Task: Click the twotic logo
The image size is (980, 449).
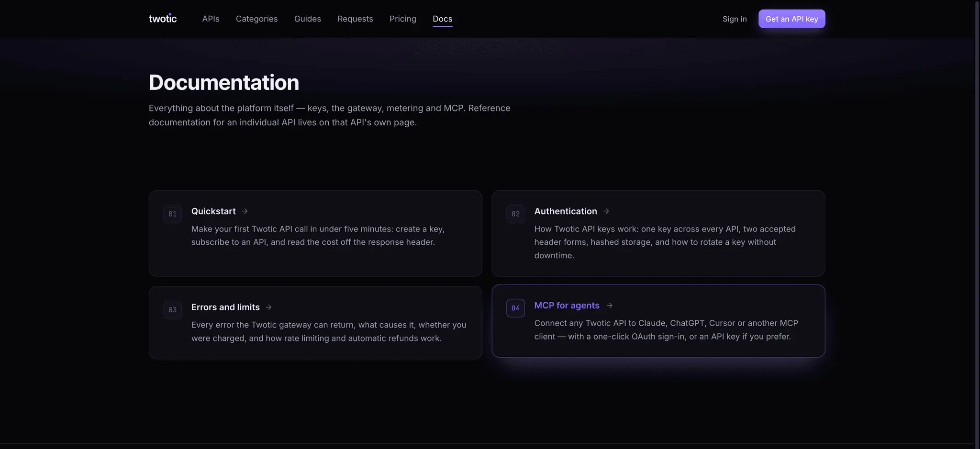Action: (163, 19)
